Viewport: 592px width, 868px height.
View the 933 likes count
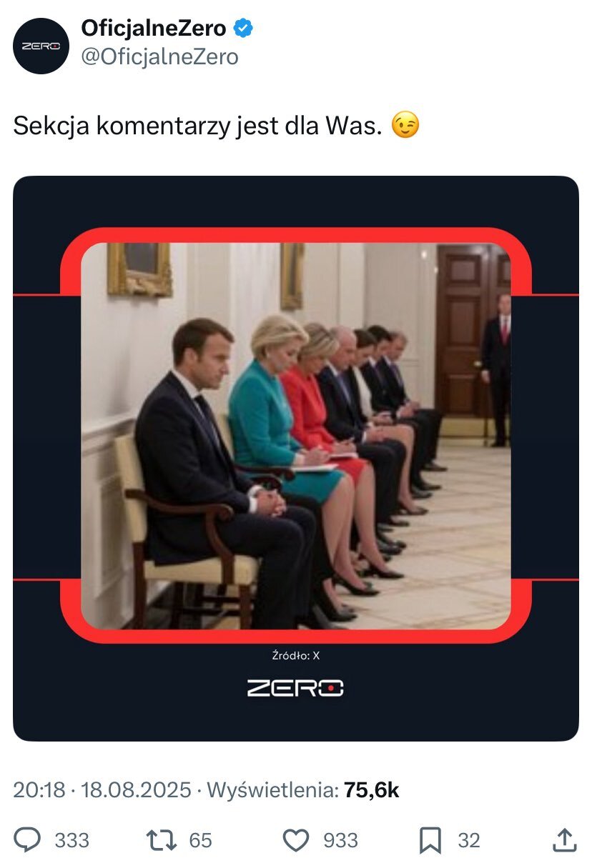[340, 840]
